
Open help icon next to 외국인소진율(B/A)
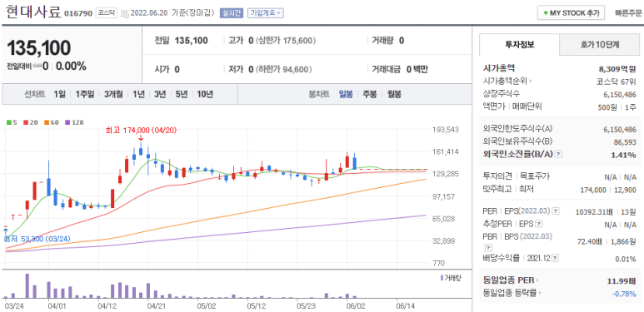[x=558, y=154]
